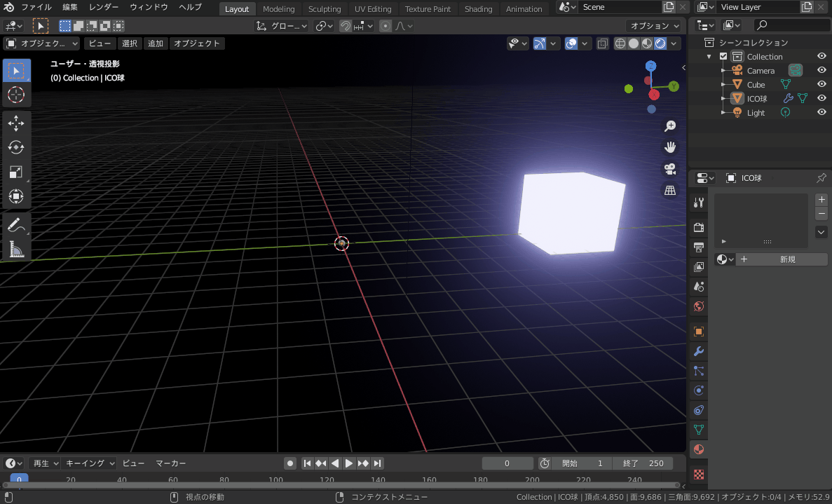Viewport: 832px width, 504px height.
Task: Select the Rotate tool
Action: pyautogui.click(x=16, y=147)
